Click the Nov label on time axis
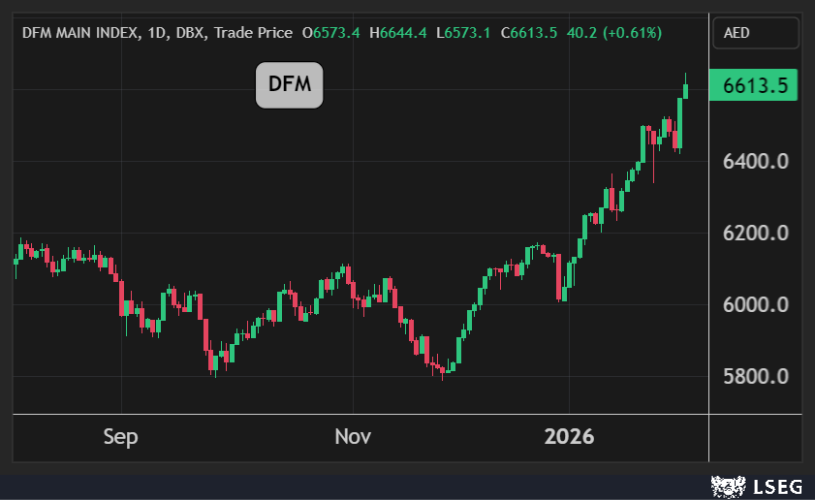The image size is (815, 500). pyautogui.click(x=353, y=437)
